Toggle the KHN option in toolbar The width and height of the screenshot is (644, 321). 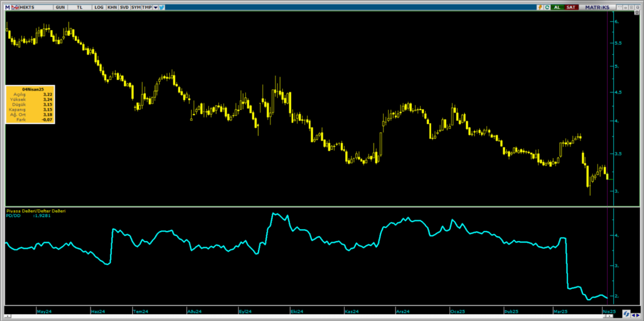pos(112,8)
